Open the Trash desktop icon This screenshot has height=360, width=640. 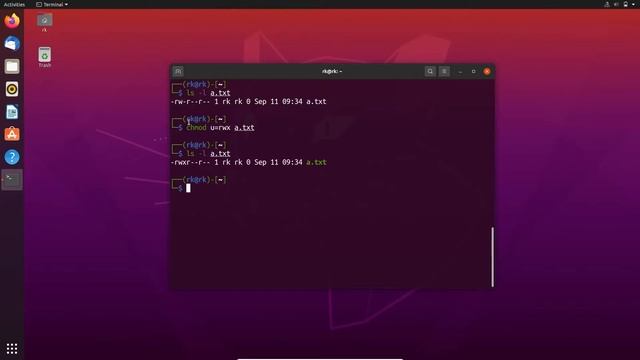[44, 58]
